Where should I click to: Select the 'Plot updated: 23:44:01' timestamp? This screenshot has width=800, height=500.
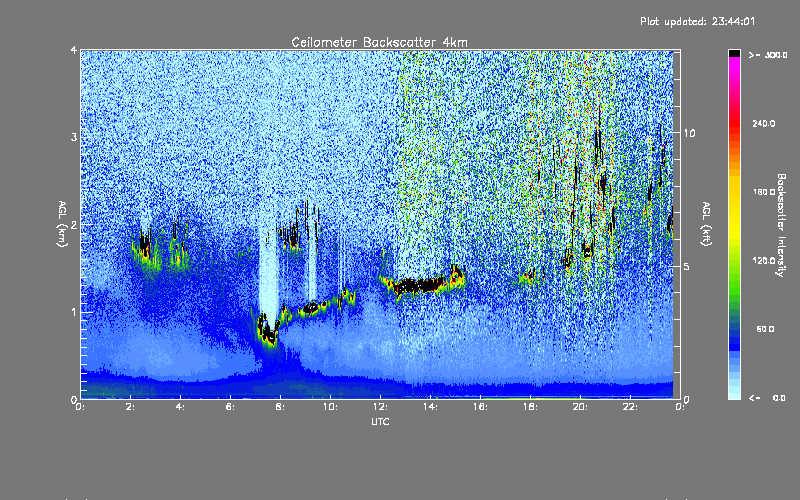tap(697, 21)
